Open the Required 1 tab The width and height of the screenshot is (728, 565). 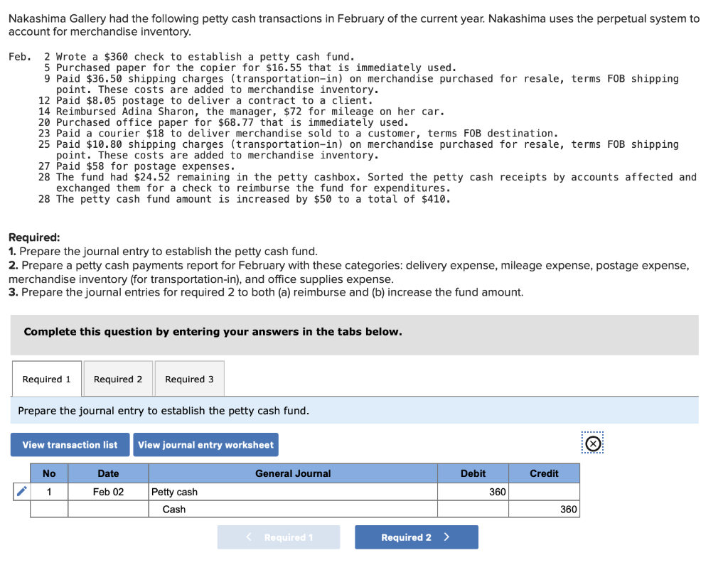point(47,379)
